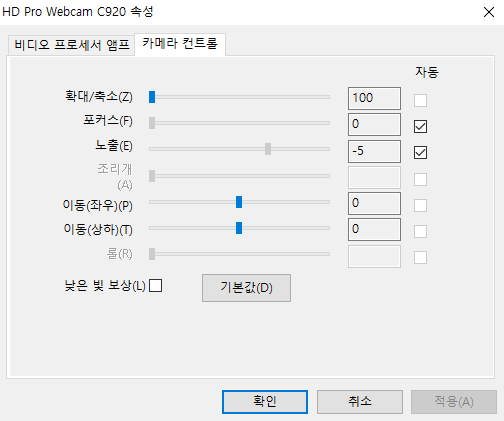The width and height of the screenshot is (504, 421).
Task: Switch to 비디오 프로세서 앰프 tab
Action: point(71,45)
